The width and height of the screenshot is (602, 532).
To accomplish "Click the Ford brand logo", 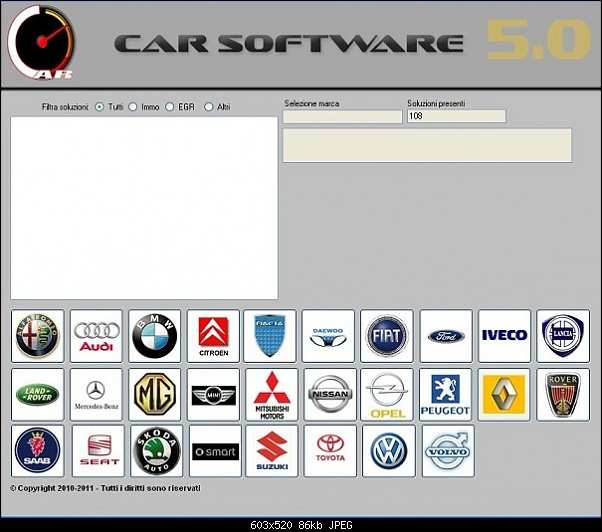I will pyautogui.click(x=446, y=336).
